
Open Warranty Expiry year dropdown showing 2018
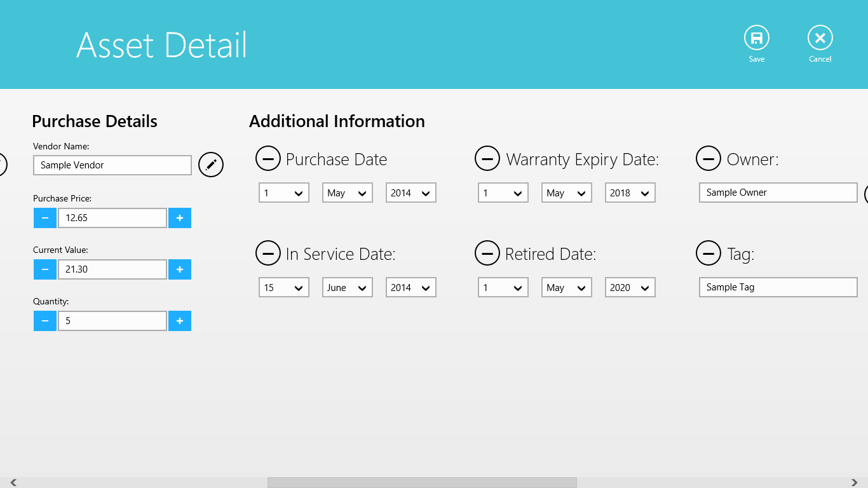pyautogui.click(x=630, y=193)
